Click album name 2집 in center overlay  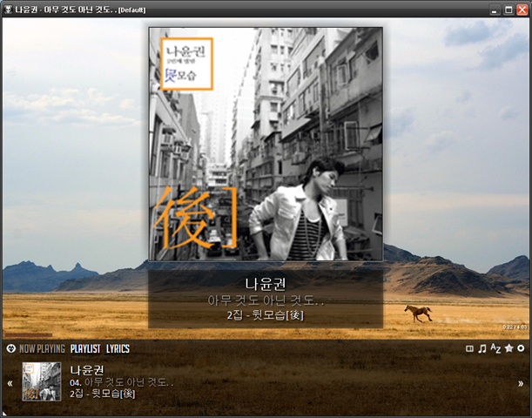click(x=266, y=315)
